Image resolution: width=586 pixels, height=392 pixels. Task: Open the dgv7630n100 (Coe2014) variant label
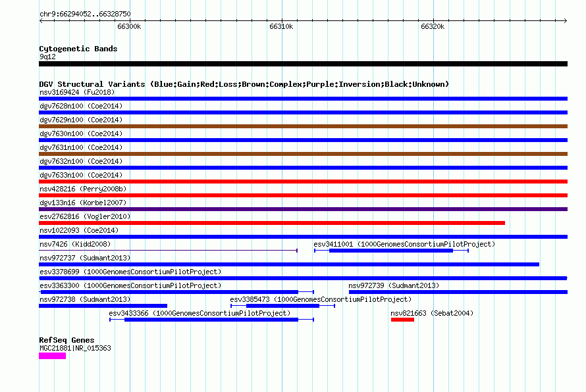pyautogui.click(x=81, y=134)
